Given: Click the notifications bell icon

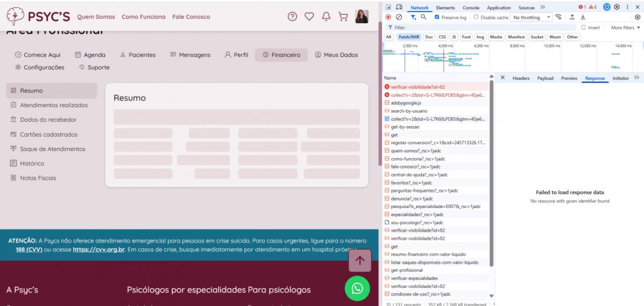Looking at the screenshot, I should click(326, 17).
